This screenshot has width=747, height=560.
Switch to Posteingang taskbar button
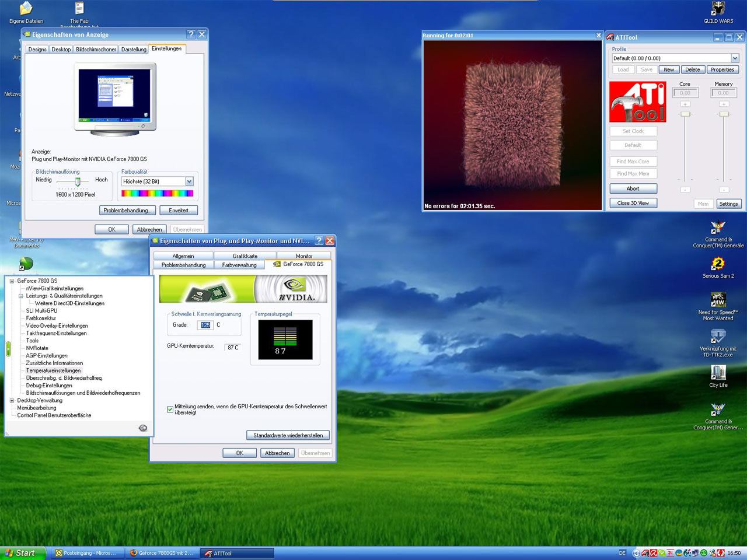click(88, 553)
